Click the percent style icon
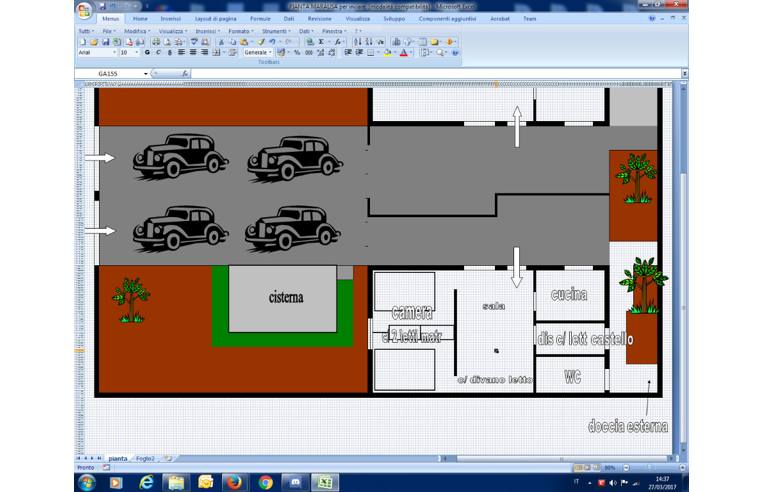Image resolution: width=764 pixels, height=492 pixels. pyautogui.click(x=297, y=52)
